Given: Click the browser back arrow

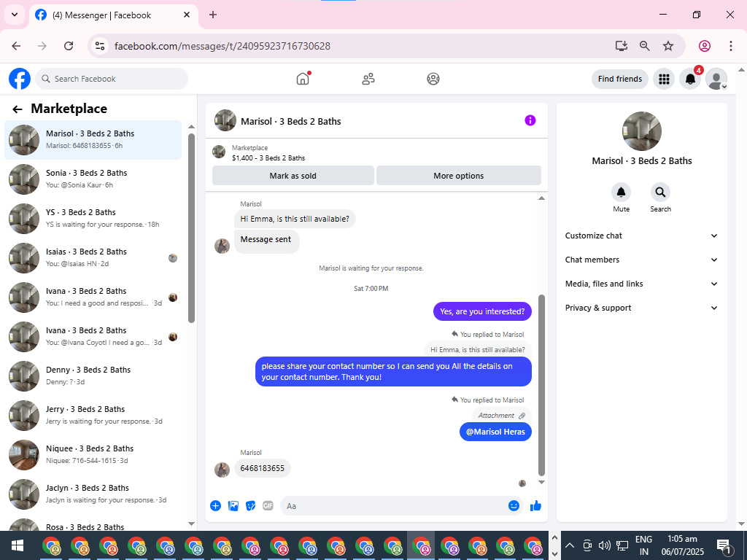Looking at the screenshot, I should pos(16,46).
